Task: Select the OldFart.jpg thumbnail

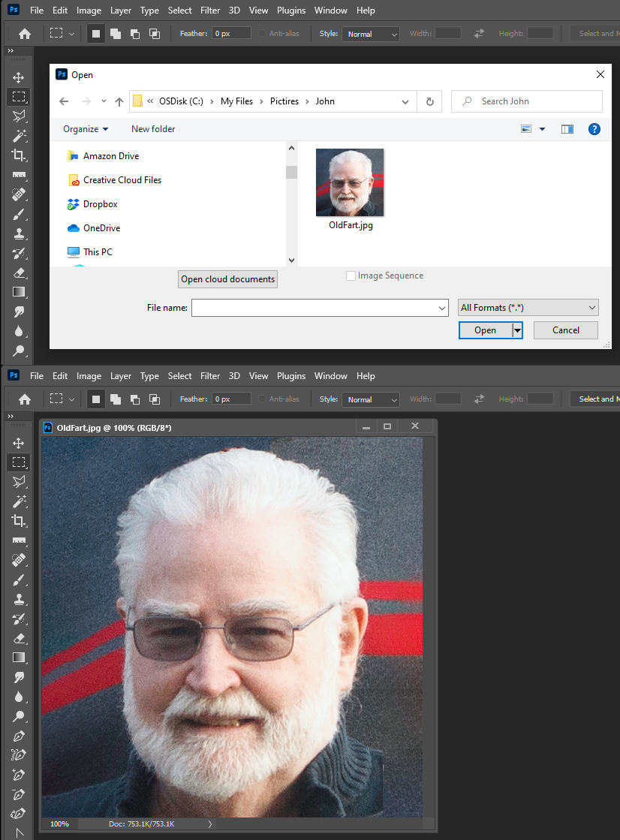Action: point(350,182)
